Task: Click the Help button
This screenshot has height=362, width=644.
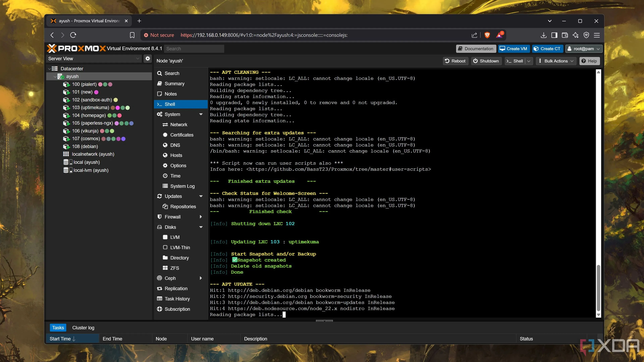Action: click(x=589, y=61)
